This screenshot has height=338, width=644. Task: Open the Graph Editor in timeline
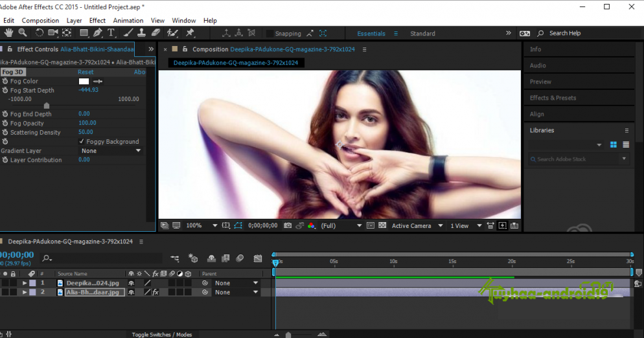pos(257,258)
